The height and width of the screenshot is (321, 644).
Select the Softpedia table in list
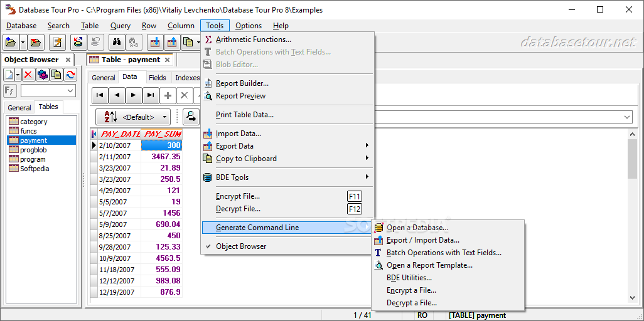[x=35, y=169]
